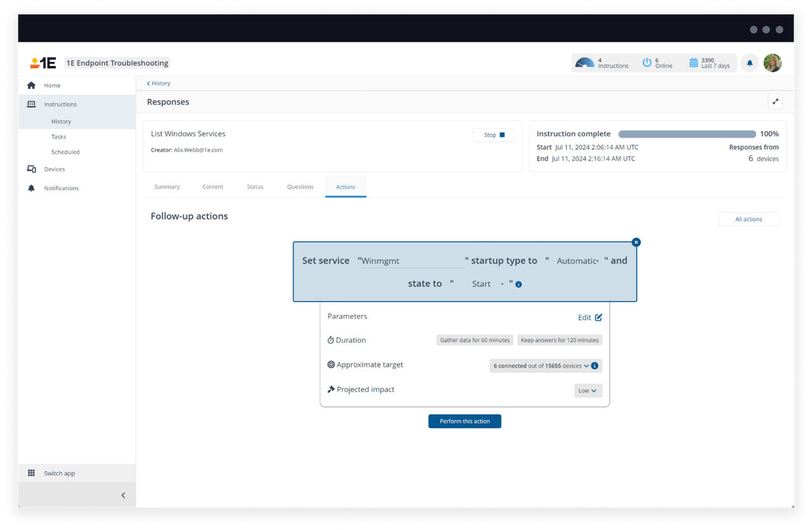The image size is (812, 530).
Task: Switch to the Summary tab
Action: point(167,187)
